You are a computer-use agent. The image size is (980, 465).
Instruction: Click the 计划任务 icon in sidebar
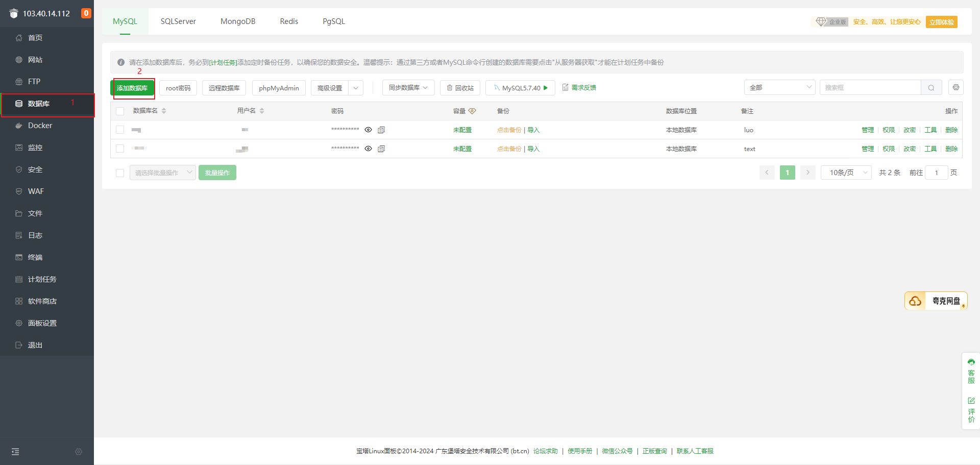pos(19,279)
